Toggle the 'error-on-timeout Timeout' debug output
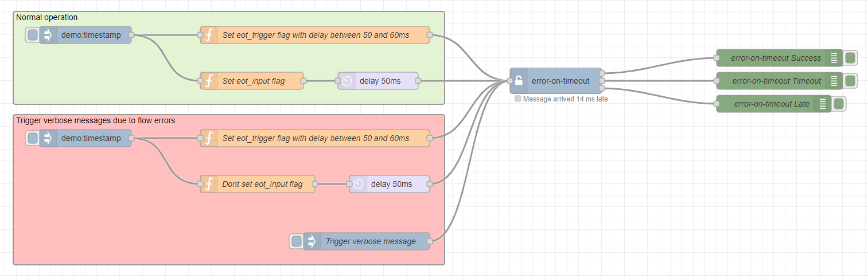 point(850,81)
